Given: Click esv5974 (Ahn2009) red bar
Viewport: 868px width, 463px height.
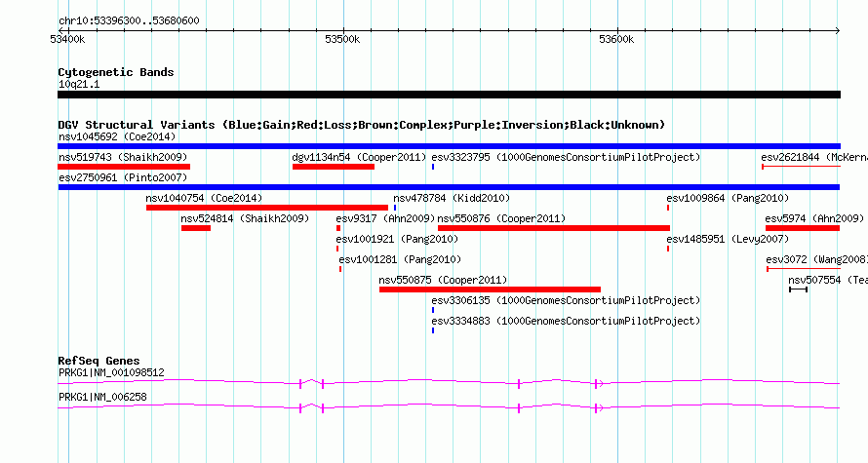Looking at the screenshot, I should click(803, 228).
